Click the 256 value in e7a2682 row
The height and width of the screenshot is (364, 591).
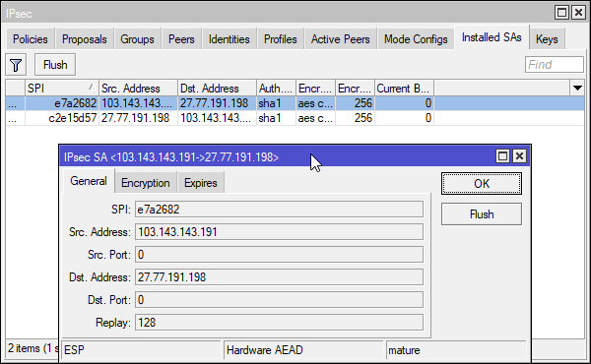coord(362,103)
